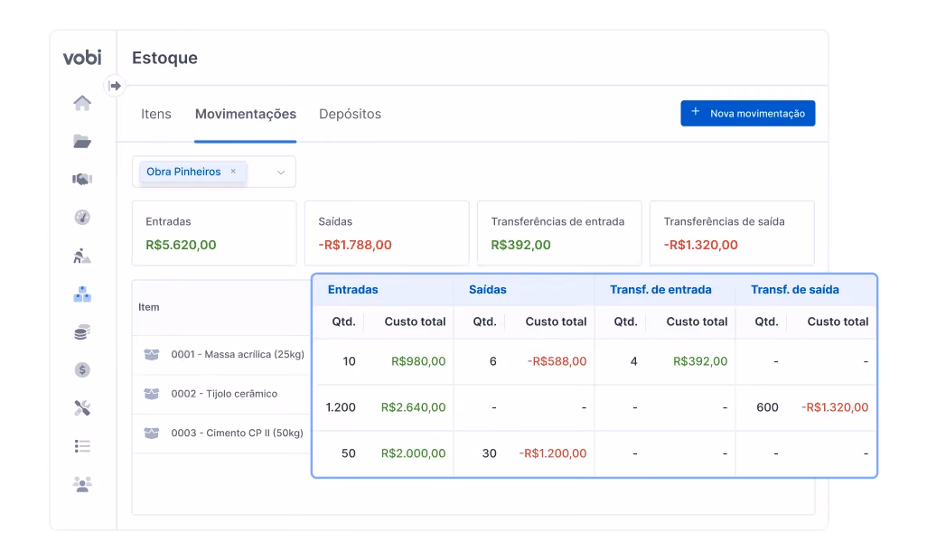Select the Movimentações tab
927x560 pixels.
[246, 114]
